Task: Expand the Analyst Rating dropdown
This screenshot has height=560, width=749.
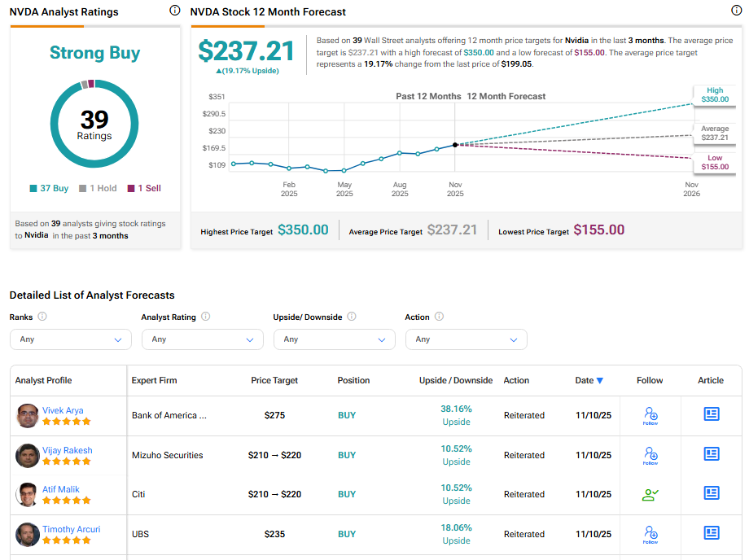Action: [202, 339]
